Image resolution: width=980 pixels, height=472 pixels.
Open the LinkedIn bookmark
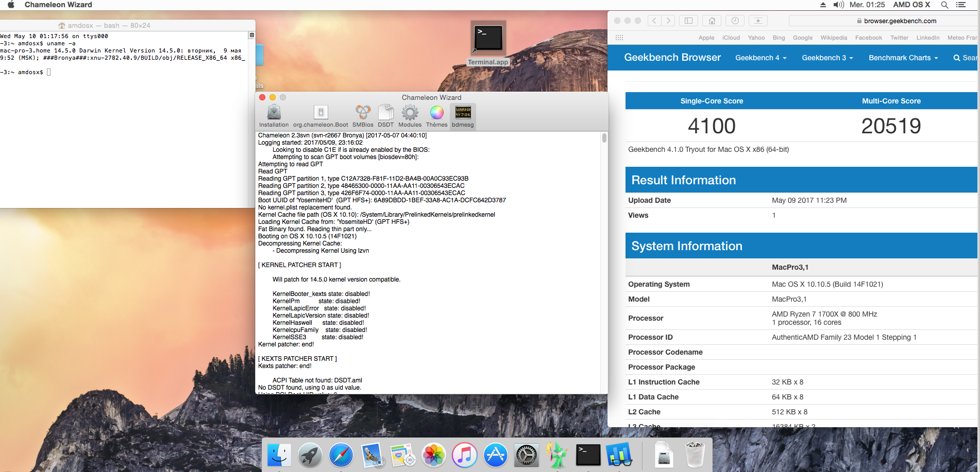pyautogui.click(x=927, y=38)
